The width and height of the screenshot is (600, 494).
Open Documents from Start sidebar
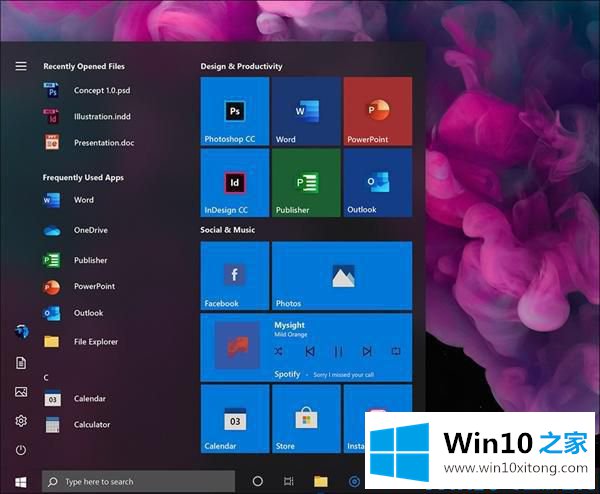coord(21,363)
